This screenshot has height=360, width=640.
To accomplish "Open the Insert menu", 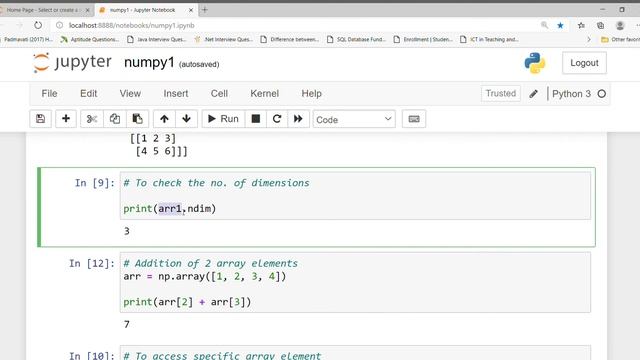I will 176,93.
